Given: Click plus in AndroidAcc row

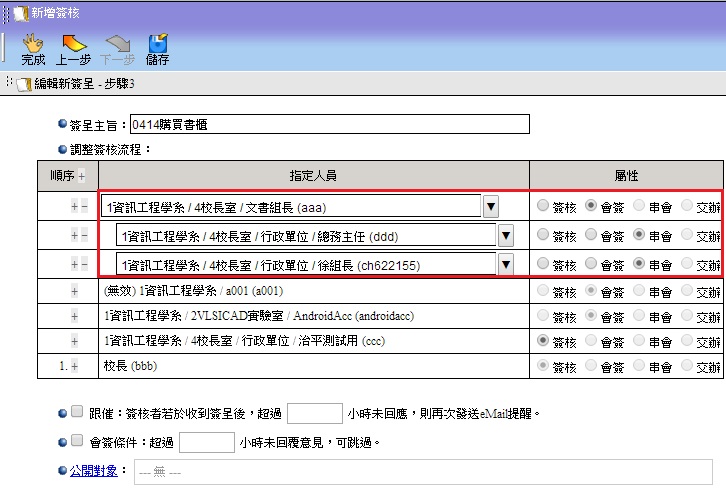Looking at the screenshot, I should coord(74,316).
